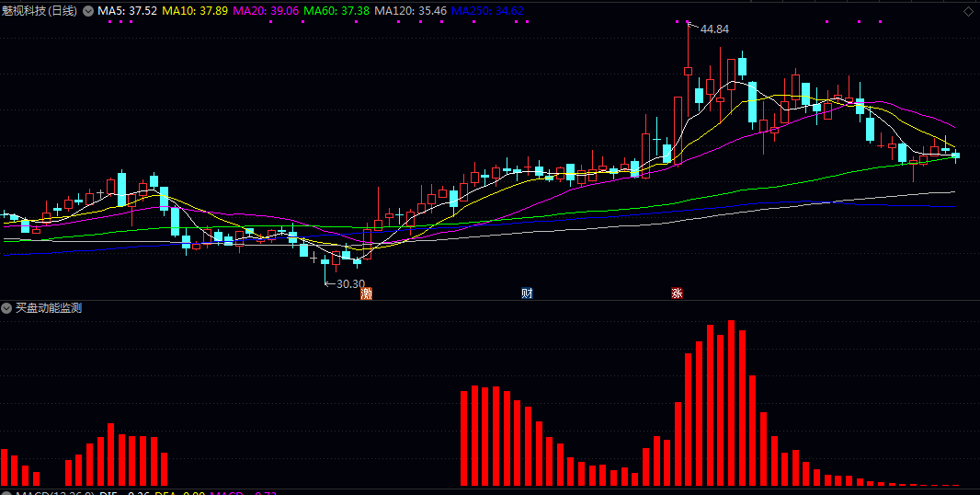Click the 30.30 low price label
Screen dimensions: 980x495
tap(350, 283)
